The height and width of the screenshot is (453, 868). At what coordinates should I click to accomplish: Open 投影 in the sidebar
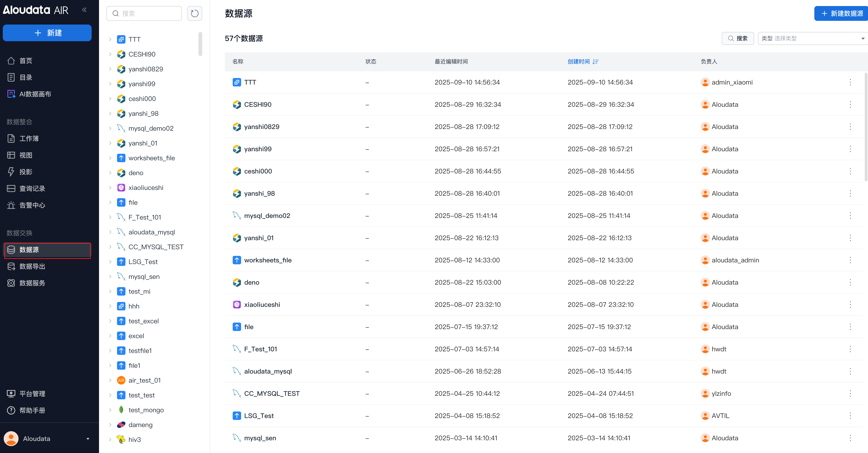(x=26, y=172)
